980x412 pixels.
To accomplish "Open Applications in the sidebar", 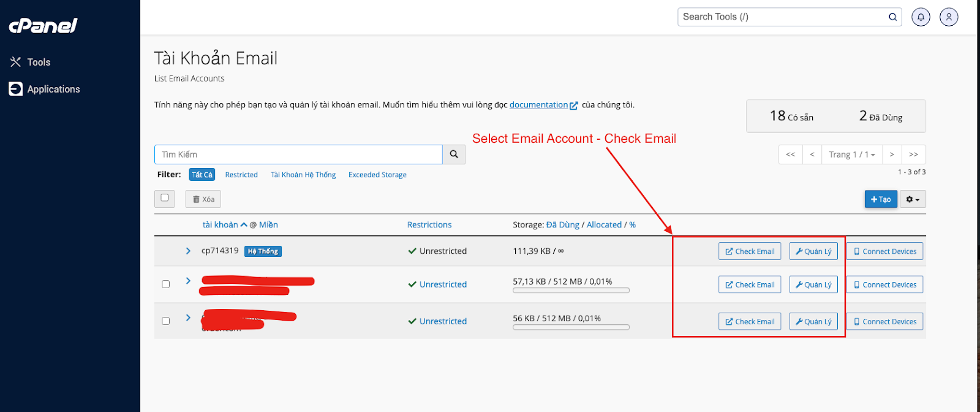I will point(53,89).
